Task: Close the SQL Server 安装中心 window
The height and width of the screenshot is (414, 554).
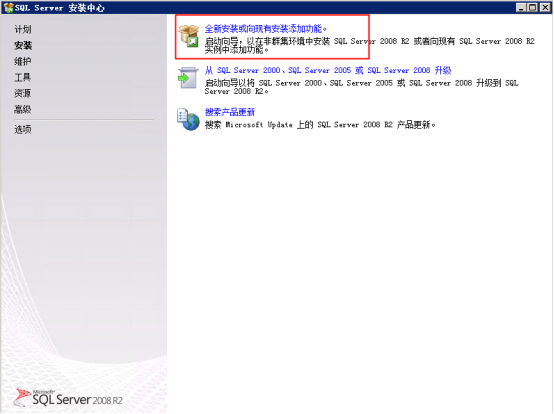Action: tap(545, 7)
